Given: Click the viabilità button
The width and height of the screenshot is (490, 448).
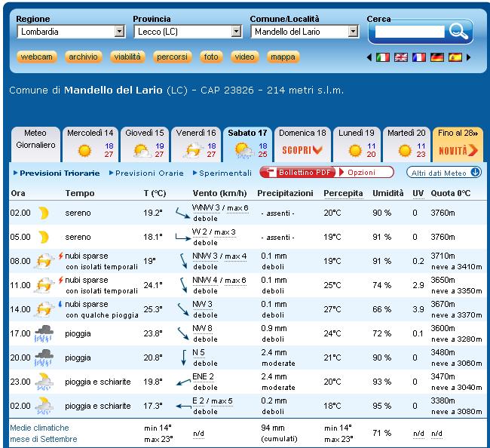Looking at the screenshot, I should tap(127, 57).
